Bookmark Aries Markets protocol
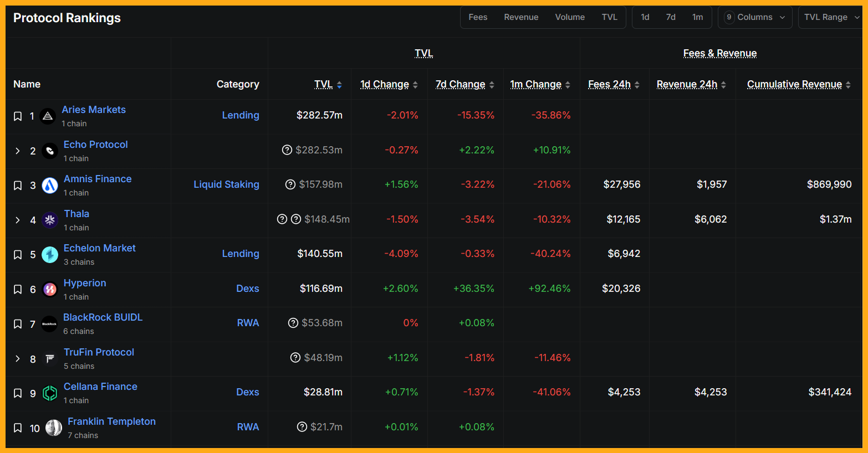This screenshot has width=868, height=453. pyautogui.click(x=18, y=116)
